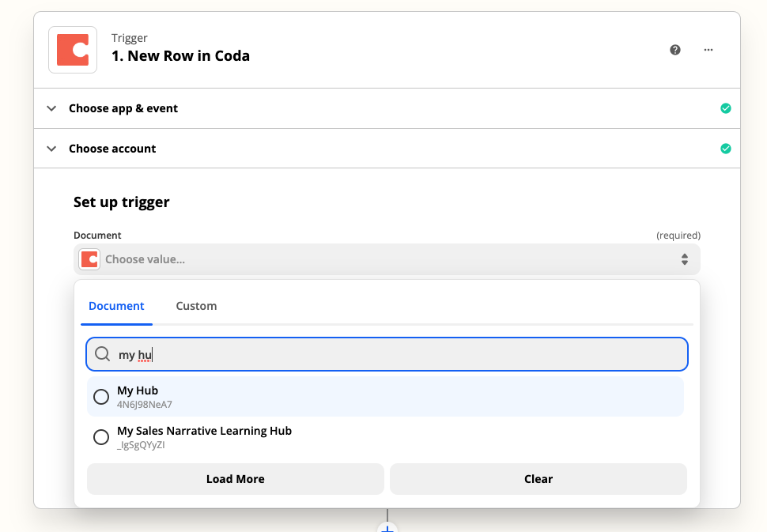Select My Sales Narrative Learning Hub radio
Viewport: 767px width, 532px height.
(x=101, y=437)
